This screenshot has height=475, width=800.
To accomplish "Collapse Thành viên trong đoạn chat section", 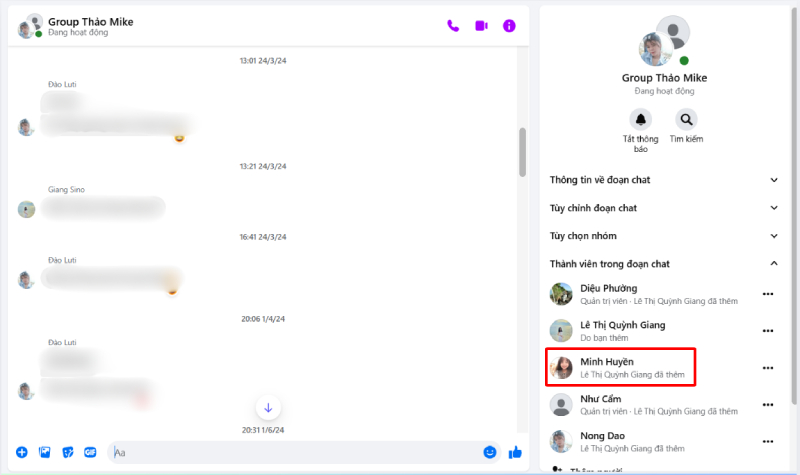I will [773, 264].
